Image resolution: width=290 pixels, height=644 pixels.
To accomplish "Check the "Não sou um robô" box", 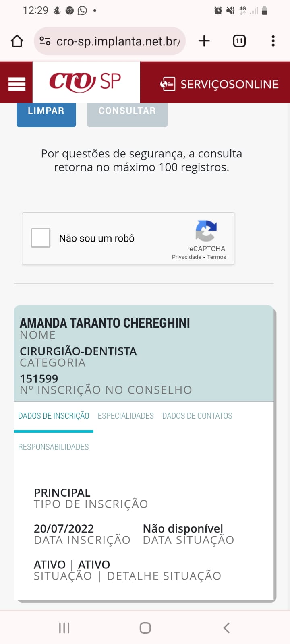I will coord(41,238).
